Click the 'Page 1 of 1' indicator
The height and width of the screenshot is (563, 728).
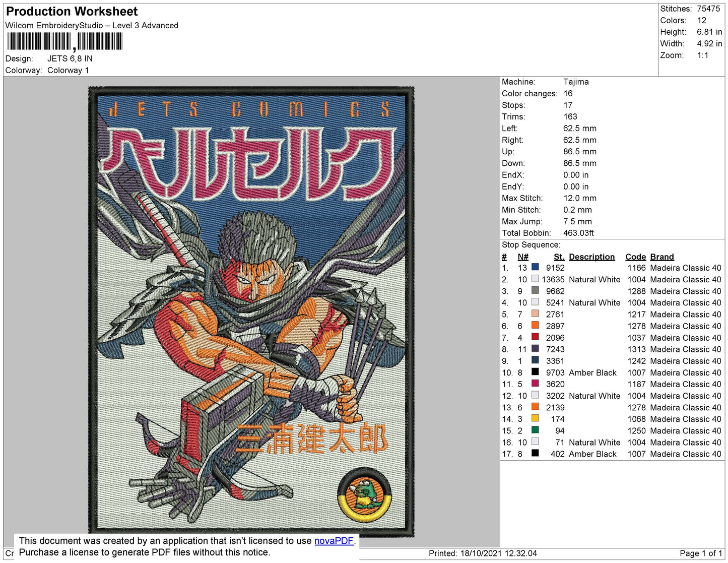click(701, 553)
